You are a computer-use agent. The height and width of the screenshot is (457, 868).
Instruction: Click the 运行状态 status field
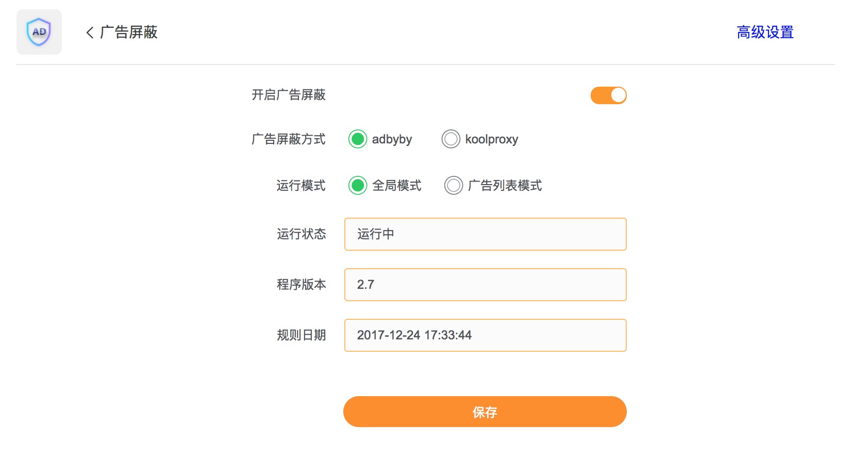(485, 234)
